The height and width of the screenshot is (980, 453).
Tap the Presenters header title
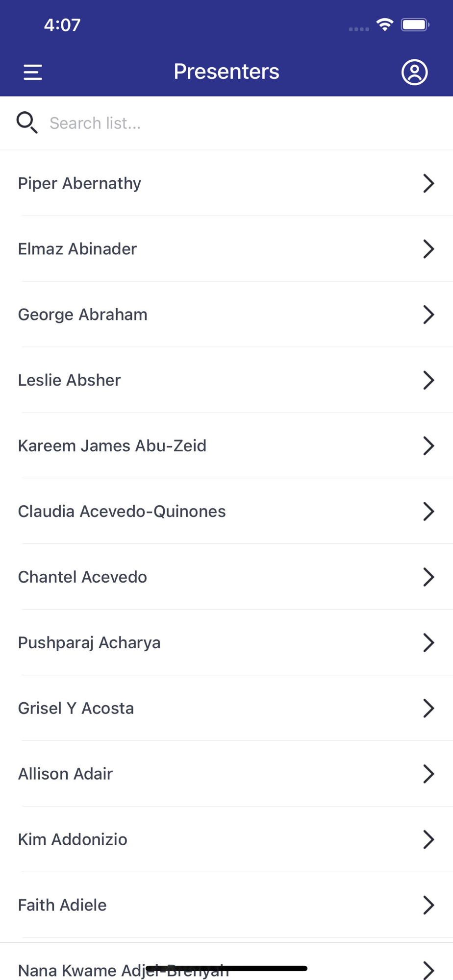click(x=226, y=72)
